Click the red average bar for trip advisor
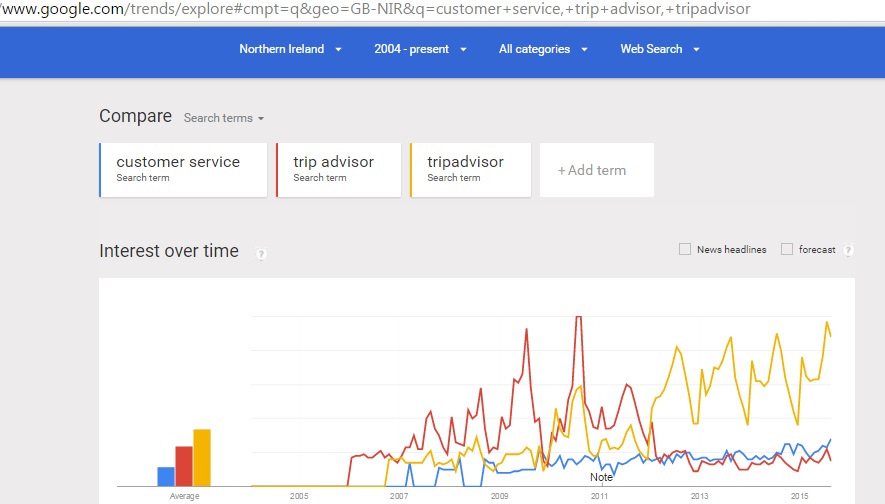Screen dimensions: 885x504 point(184,466)
